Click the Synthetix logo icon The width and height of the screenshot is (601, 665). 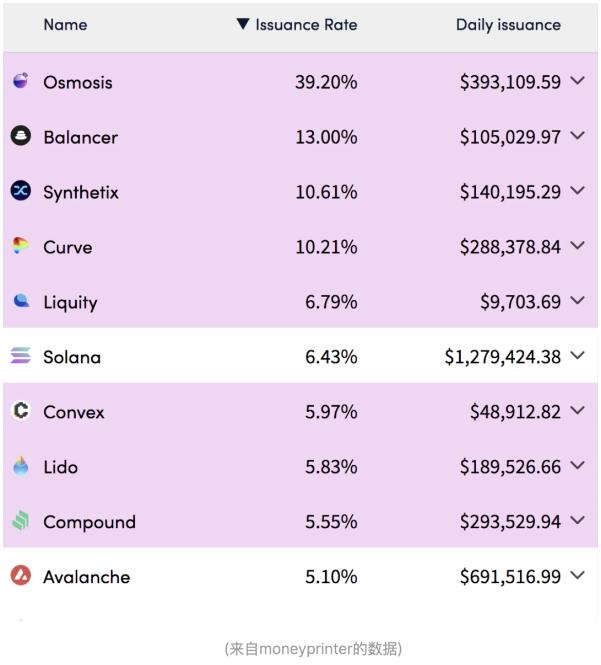point(20,191)
